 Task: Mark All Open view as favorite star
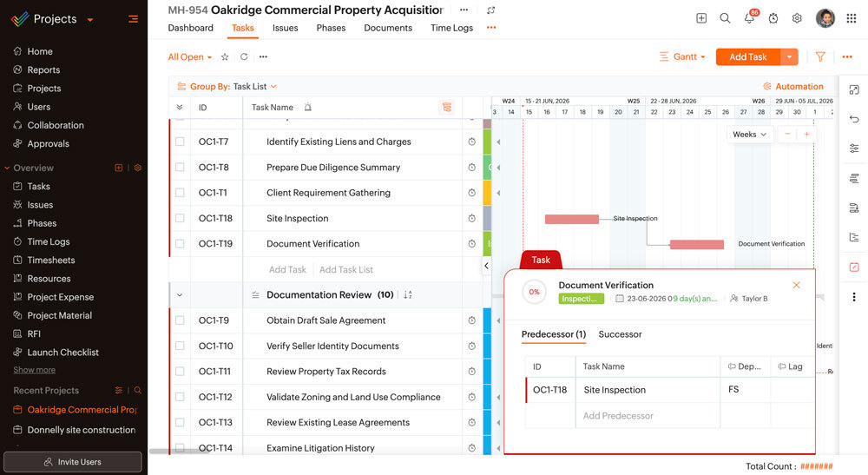[x=225, y=56]
